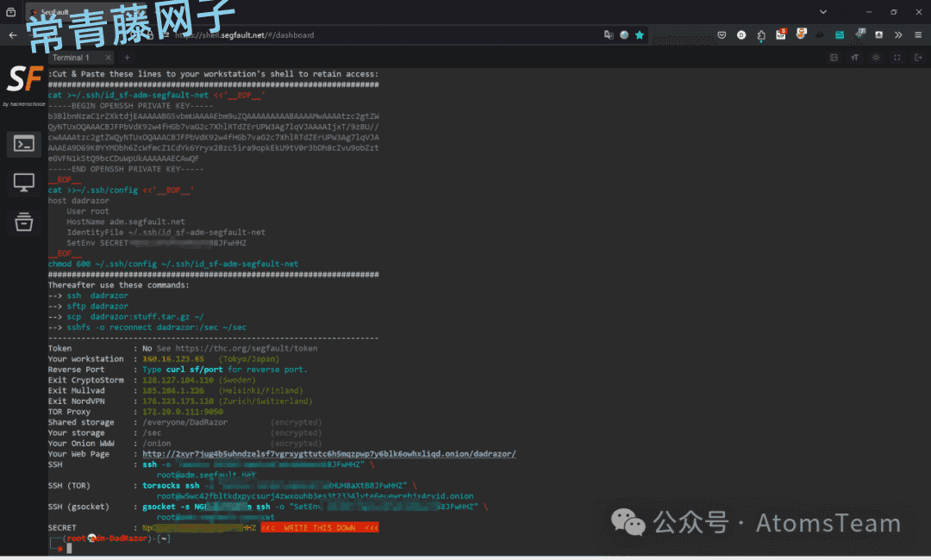Open the desktop monitor view in the sidebar
931x560 pixels.
(x=24, y=182)
